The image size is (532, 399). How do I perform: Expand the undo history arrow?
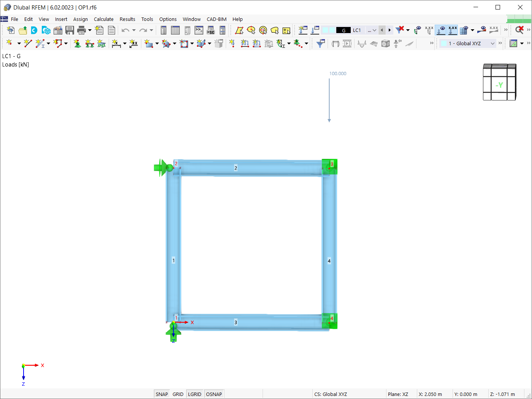(x=133, y=30)
